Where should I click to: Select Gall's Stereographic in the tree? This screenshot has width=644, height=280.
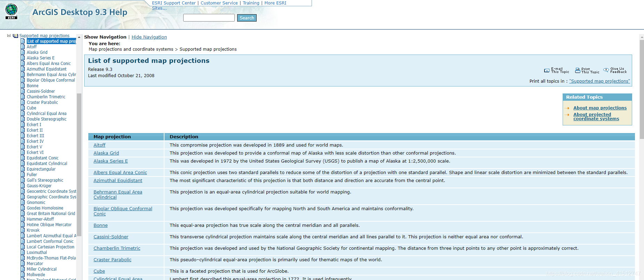pyautogui.click(x=45, y=180)
